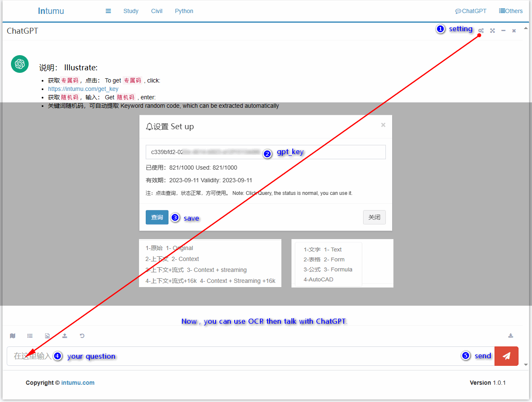Open the Study menu
This screenshot has height=402, width=532.
point(131,11)
